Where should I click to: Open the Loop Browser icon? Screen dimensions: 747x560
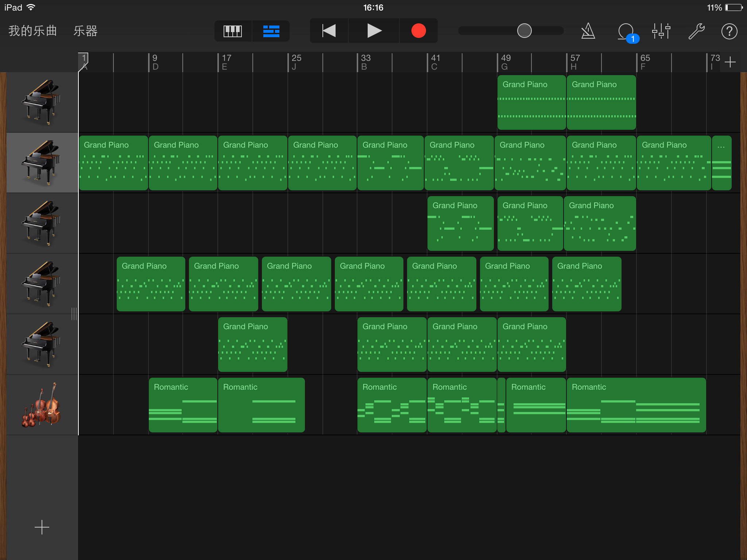coord(626,32)
